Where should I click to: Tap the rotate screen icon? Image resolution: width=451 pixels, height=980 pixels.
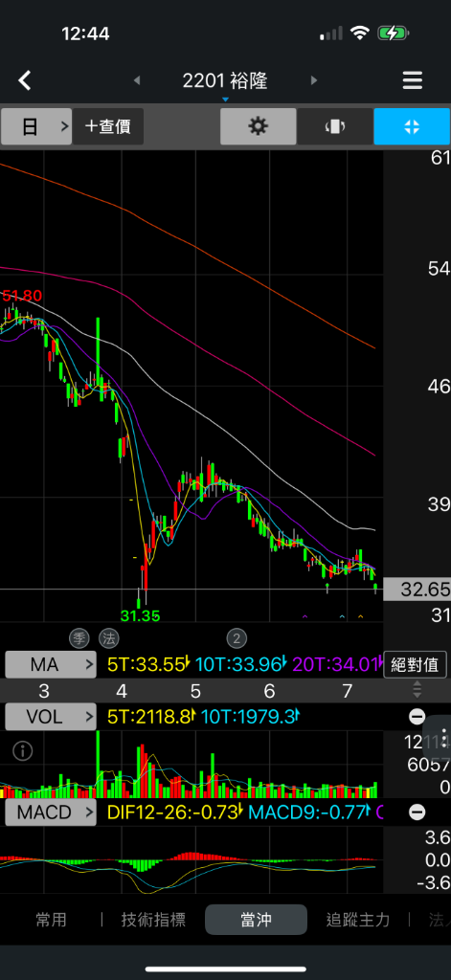pyautogui.click(x=334, y=126)
